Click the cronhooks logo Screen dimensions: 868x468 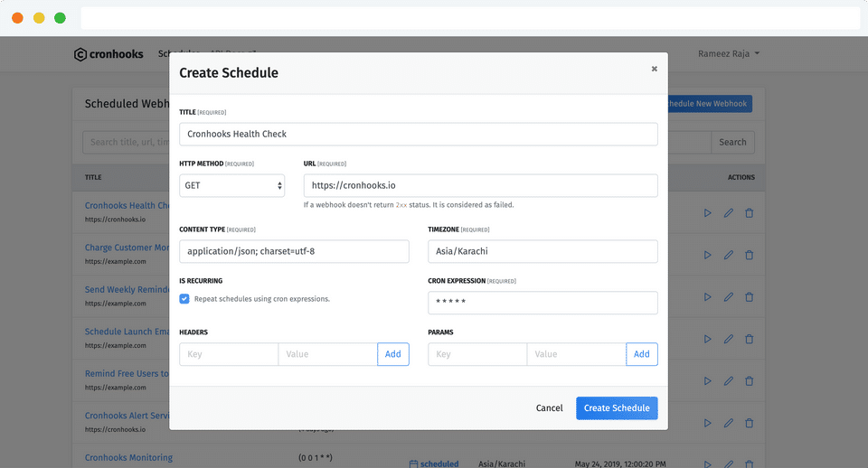click(108, 54)
